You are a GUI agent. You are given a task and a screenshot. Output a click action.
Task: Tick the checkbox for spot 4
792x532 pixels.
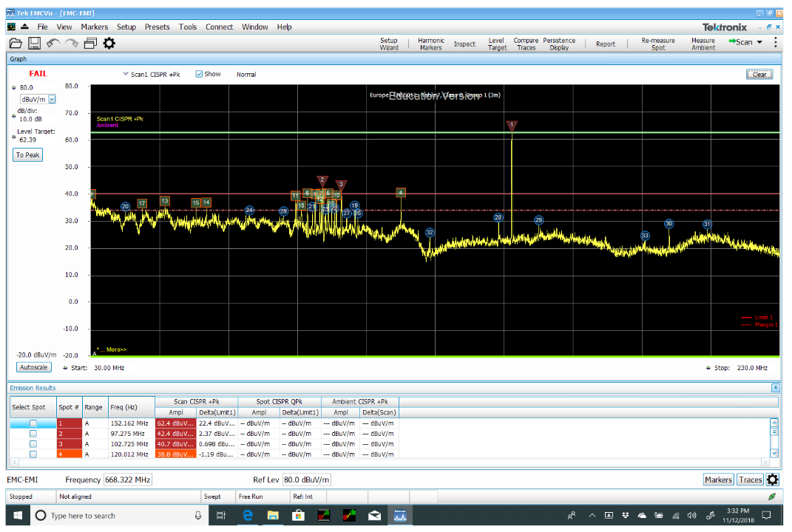coord(33,454)
